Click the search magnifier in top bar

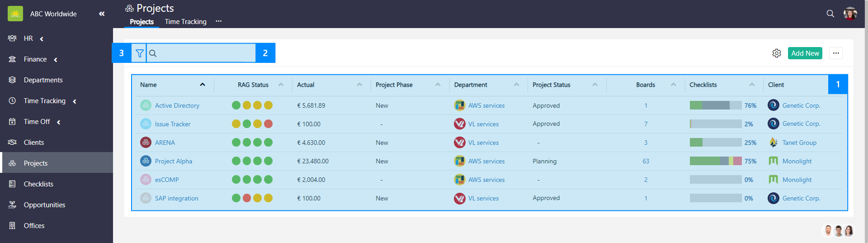coord(830,14)
